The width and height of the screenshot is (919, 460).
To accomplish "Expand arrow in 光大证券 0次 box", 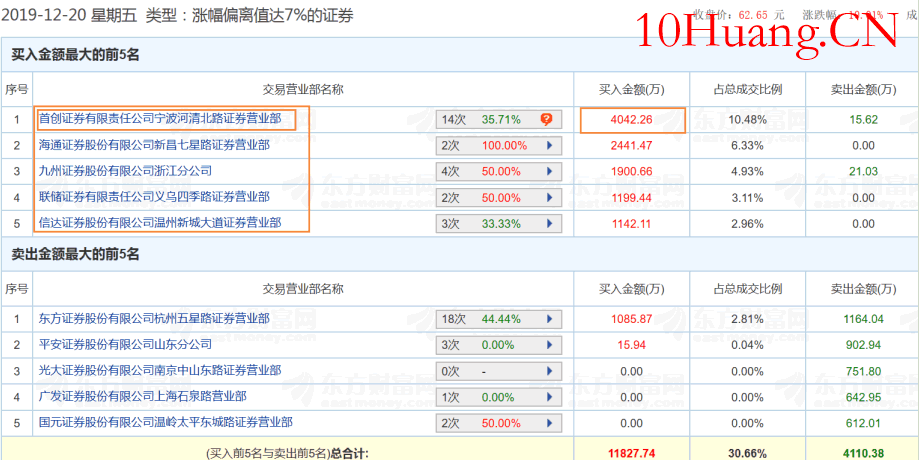I will (x=550, y=371).
